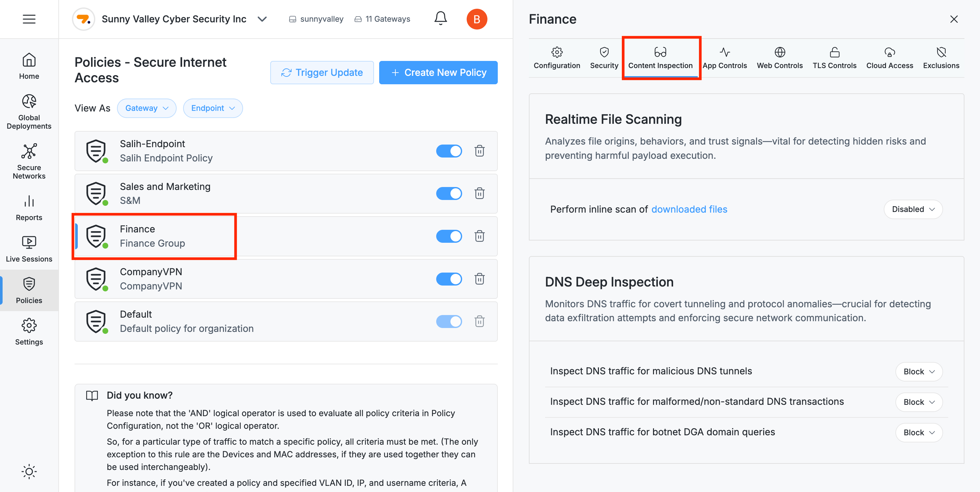
Task: Open the downloaded files link
Action: (x=689, y=209)
